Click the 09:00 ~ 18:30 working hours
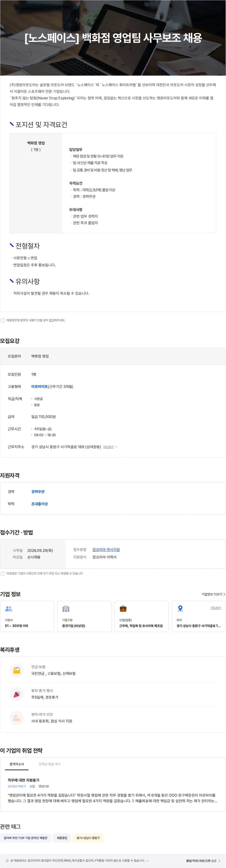The height and width of the screenshot is (868, 226). pyautogui.click(x=45, y=435)
